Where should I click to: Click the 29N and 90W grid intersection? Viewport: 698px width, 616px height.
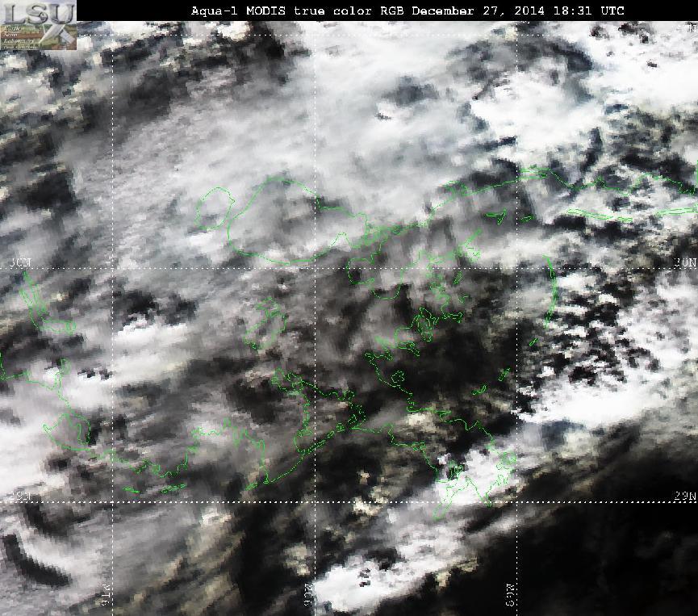tap(316, 502)
